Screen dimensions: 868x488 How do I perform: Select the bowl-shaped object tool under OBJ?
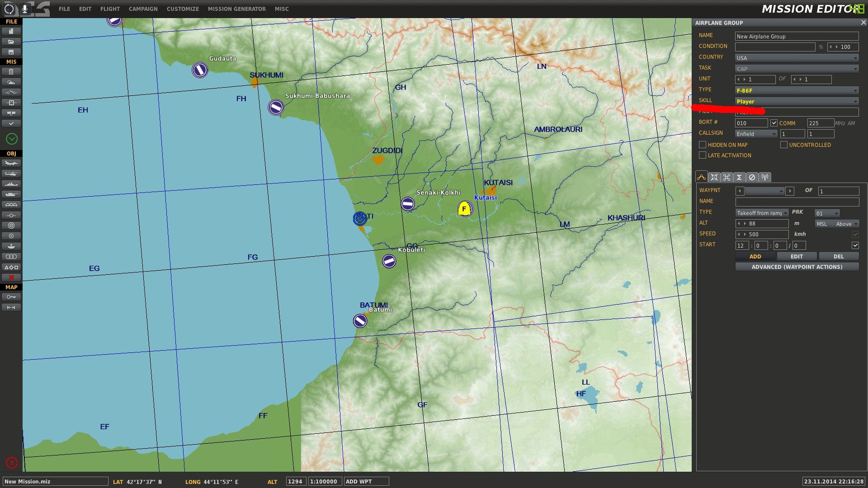click(x=11, y=246)
